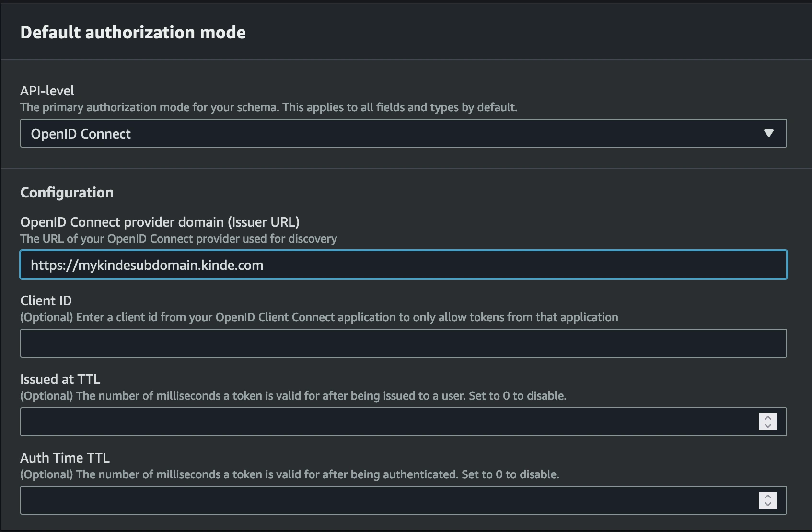Click the 'OpenID Connect provider domain' label
Screen dimensions: 812x532
click(x=160, y=222)
